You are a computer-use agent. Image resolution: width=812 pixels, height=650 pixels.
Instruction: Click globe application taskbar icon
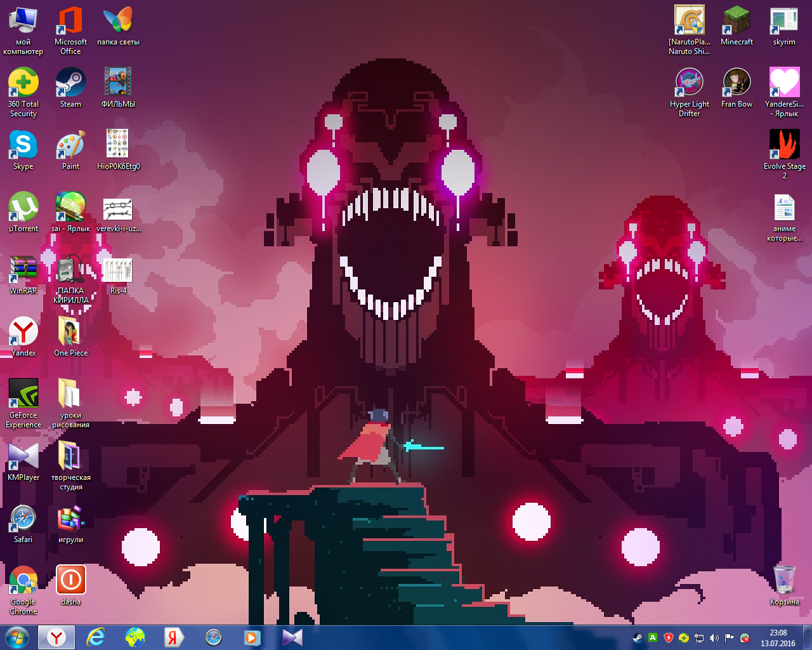tap(135, 637)
